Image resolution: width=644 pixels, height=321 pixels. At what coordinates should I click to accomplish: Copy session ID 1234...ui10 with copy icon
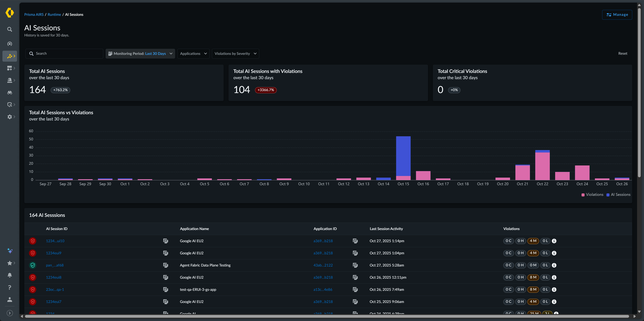(x=166, y=241)
